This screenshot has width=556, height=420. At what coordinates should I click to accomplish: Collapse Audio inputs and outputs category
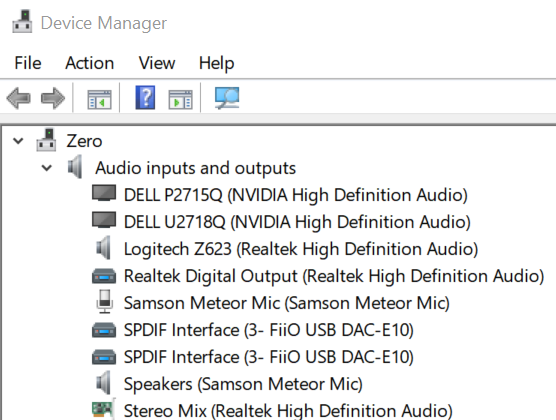46,168
